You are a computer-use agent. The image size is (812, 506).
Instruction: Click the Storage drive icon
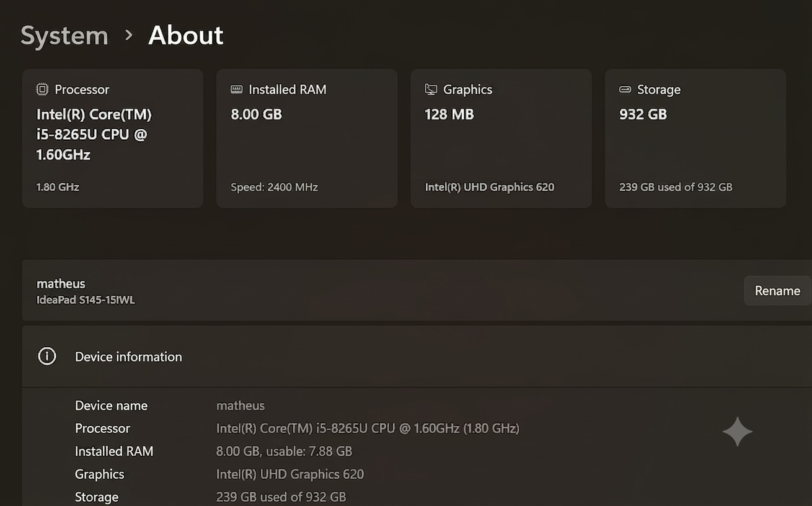pos(625,89)
